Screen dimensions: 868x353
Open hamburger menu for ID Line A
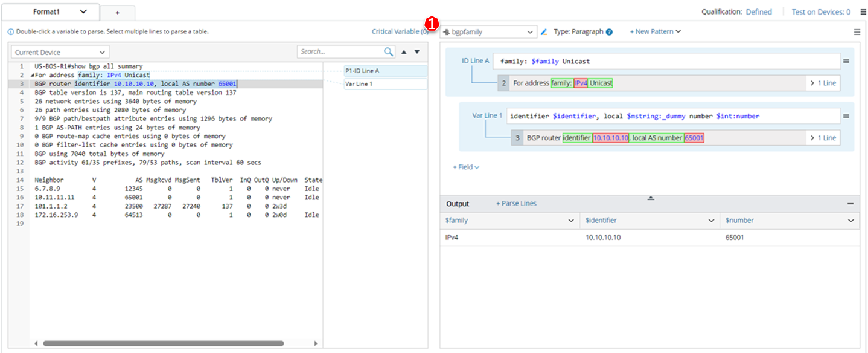click(x=846, y=61)
